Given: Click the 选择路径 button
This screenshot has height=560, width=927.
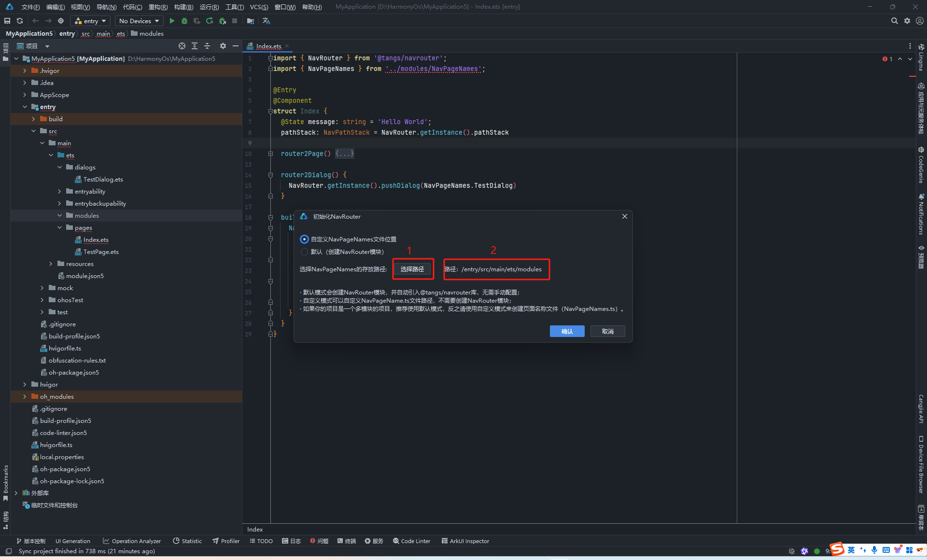Looking at the screenshot, I should tap(412, 269).
